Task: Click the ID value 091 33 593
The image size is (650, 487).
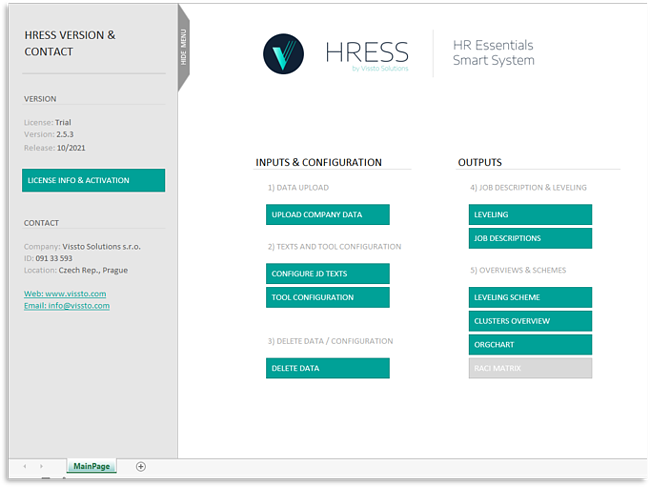Action: pos(54,258)
